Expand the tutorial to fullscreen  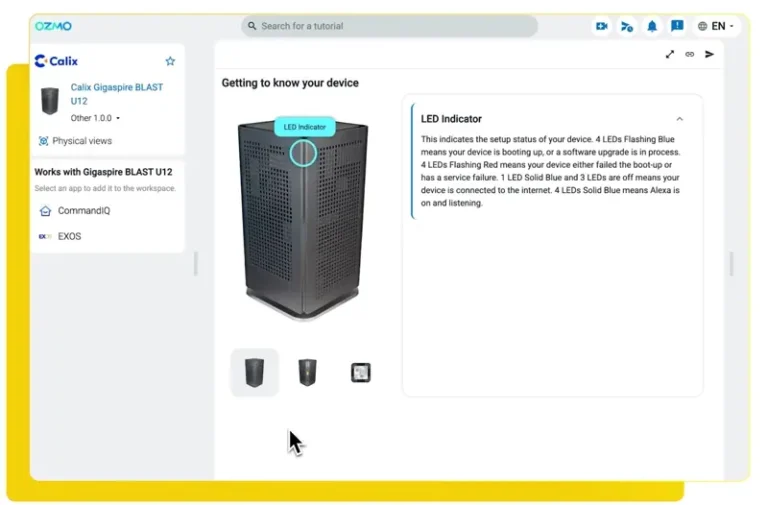pyautogui.click(x=670, y=54)
